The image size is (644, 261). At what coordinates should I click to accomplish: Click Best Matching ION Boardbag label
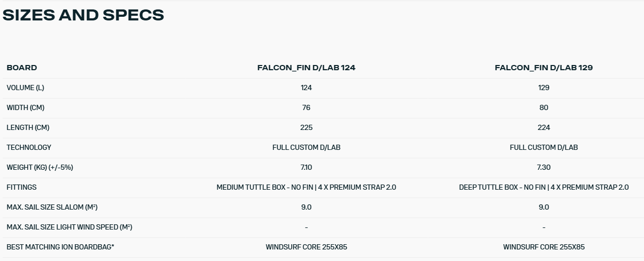click(x=60, y=247)
